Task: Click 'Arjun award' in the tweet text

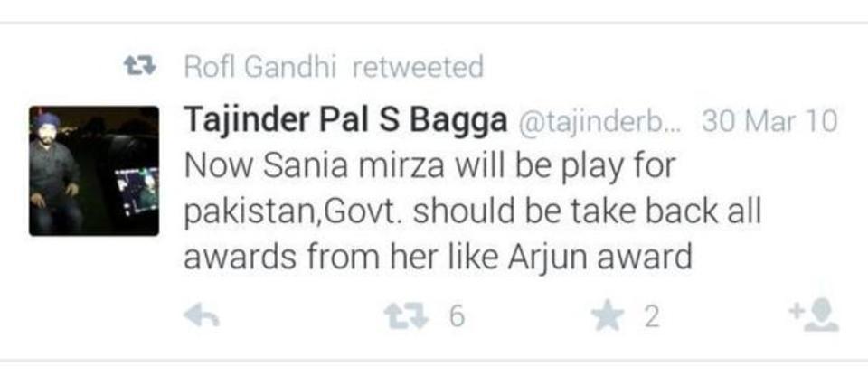Action: 599,258
